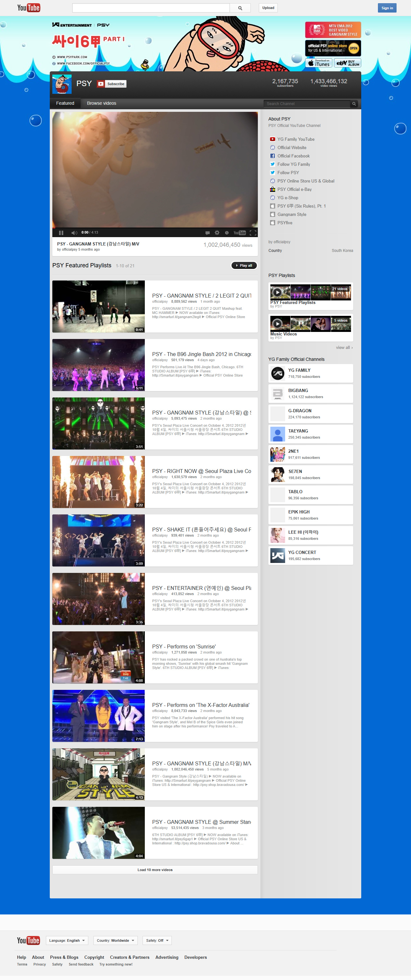Click the search magnifier button in the header
The image size is (411, 980).
click(240, 8)
